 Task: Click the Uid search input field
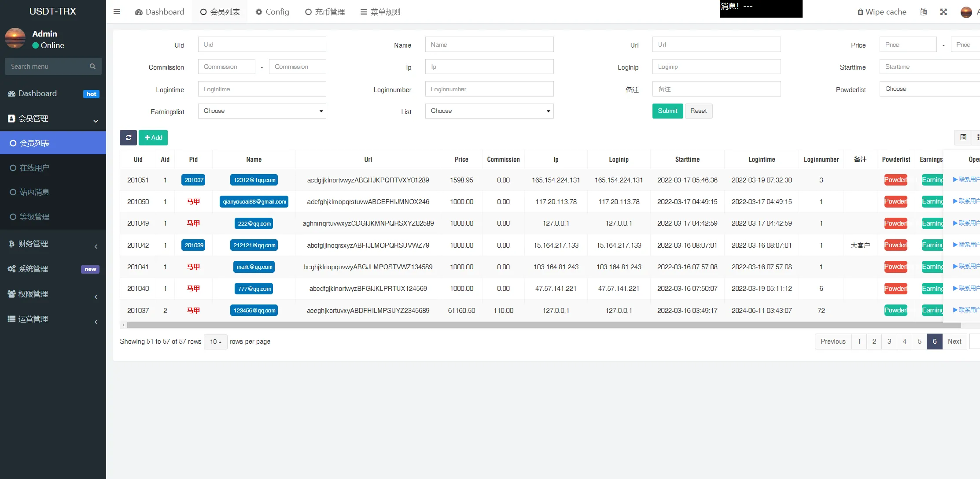262,45
